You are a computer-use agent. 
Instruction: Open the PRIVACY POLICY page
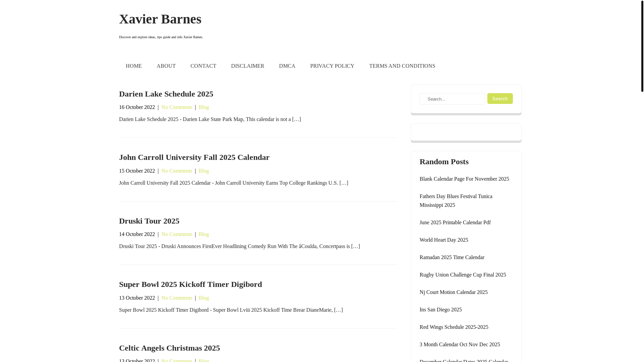(x=332, y=66)
